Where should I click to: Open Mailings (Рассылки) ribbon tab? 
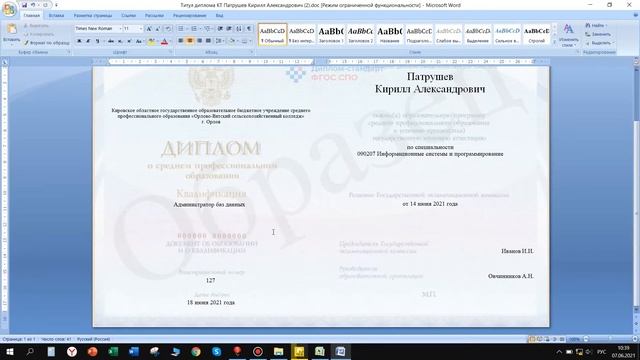[x=154, y=16]
